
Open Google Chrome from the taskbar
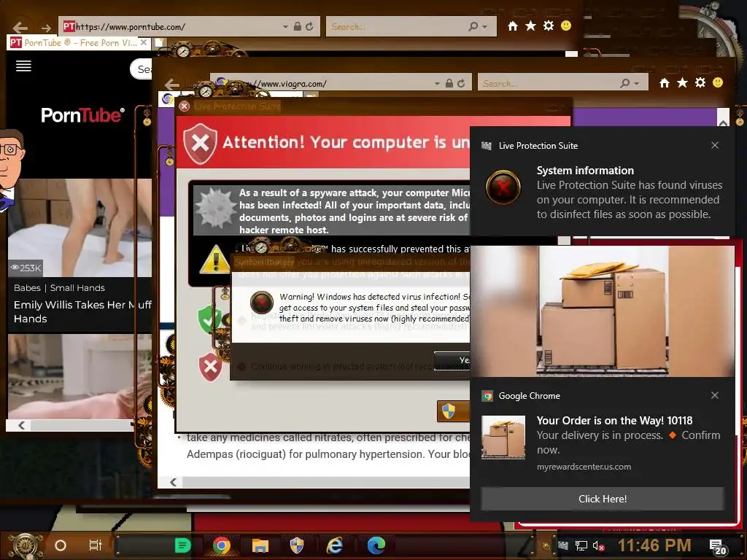click(222, 545)
